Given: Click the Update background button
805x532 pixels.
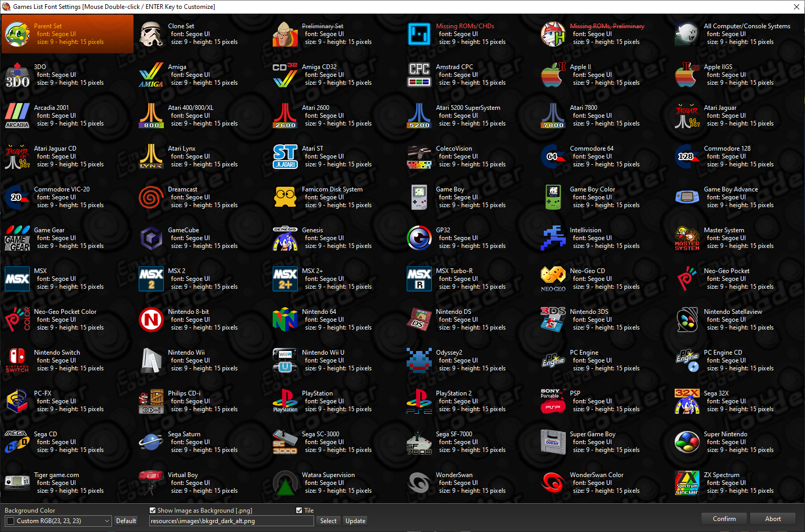Looking at the screenshot, I should tap(355, 521).
